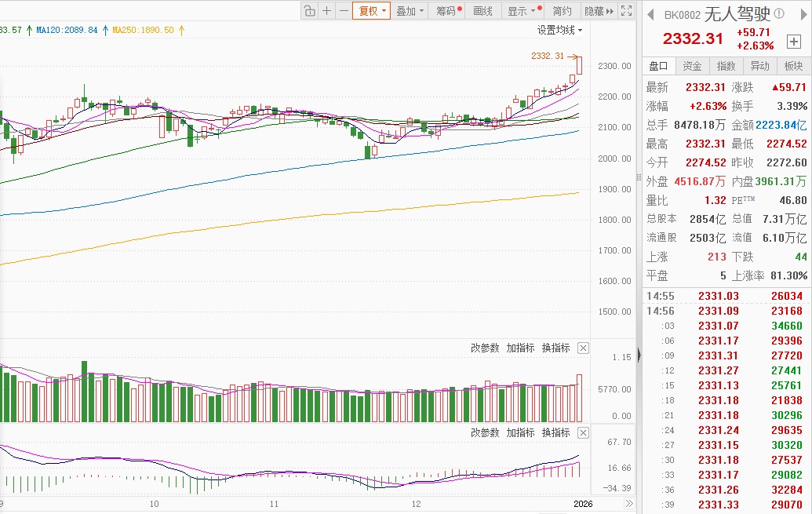Screen dimensions: 812x514
Task: Toggle 简约 simple view mode
Action: (x=562, y=11)
